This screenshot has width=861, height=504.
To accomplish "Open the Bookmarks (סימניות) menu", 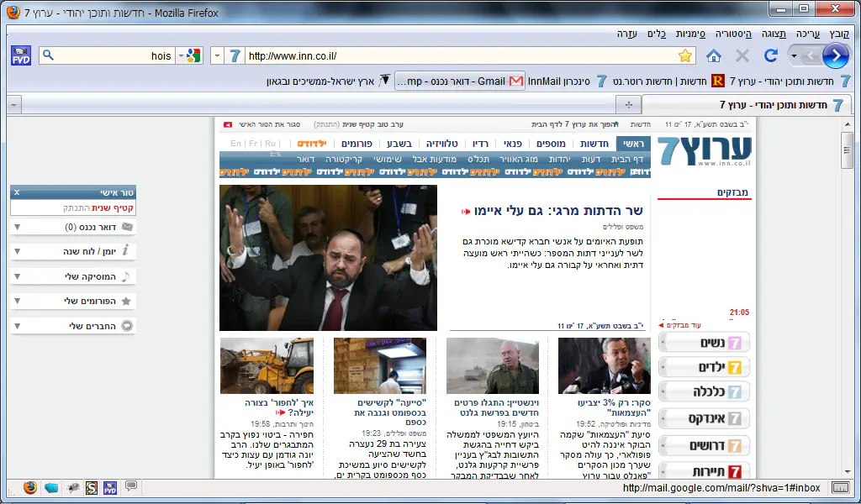I will tap(690, 34).
